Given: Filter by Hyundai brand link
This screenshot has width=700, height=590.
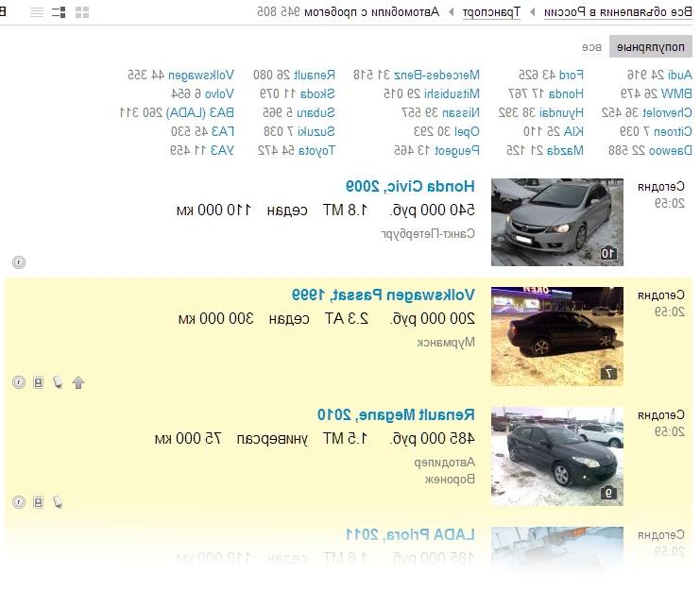Looking at the screenshot, I should tap(561, 113).
